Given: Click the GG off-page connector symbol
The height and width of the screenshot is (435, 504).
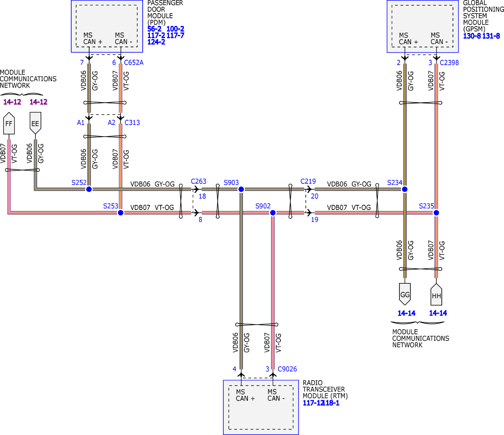Looking at the screenshot, I should 405,294.
